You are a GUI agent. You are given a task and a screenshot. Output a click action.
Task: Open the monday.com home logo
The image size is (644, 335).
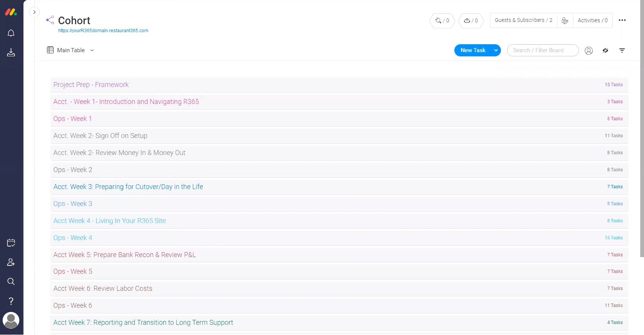click(x=11, y=12)
